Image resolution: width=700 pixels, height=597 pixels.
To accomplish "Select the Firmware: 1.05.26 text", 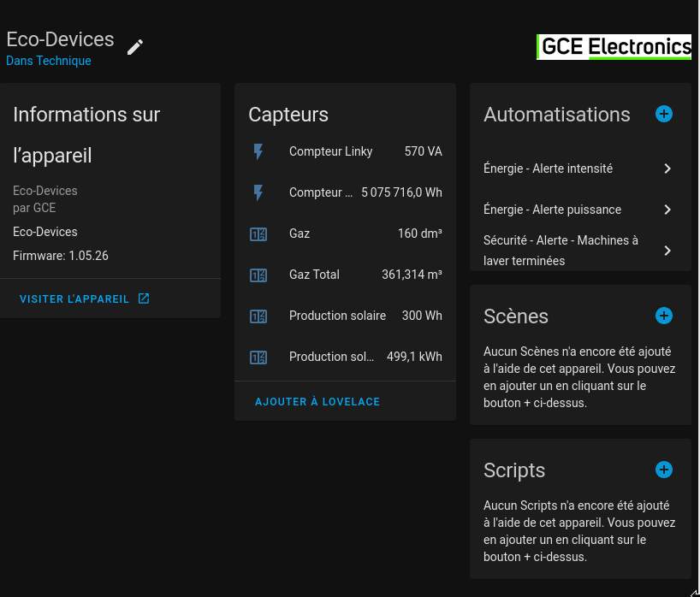I will tap(61, 256).
